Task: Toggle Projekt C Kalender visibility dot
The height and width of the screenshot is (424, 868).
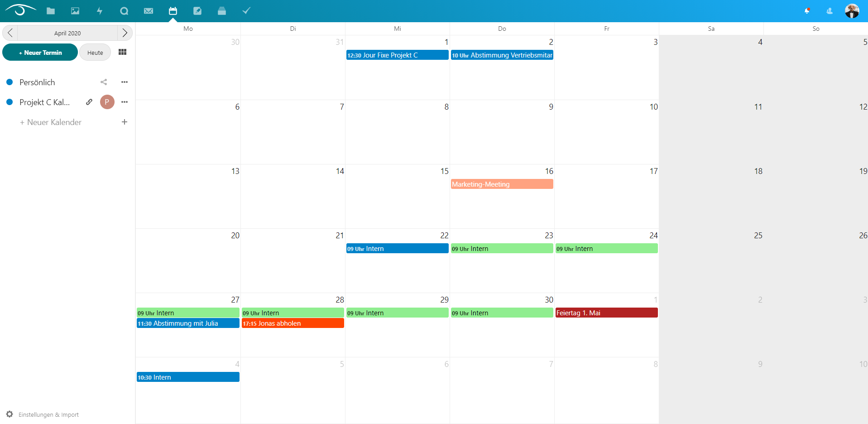Action: (x=10, y=102)
